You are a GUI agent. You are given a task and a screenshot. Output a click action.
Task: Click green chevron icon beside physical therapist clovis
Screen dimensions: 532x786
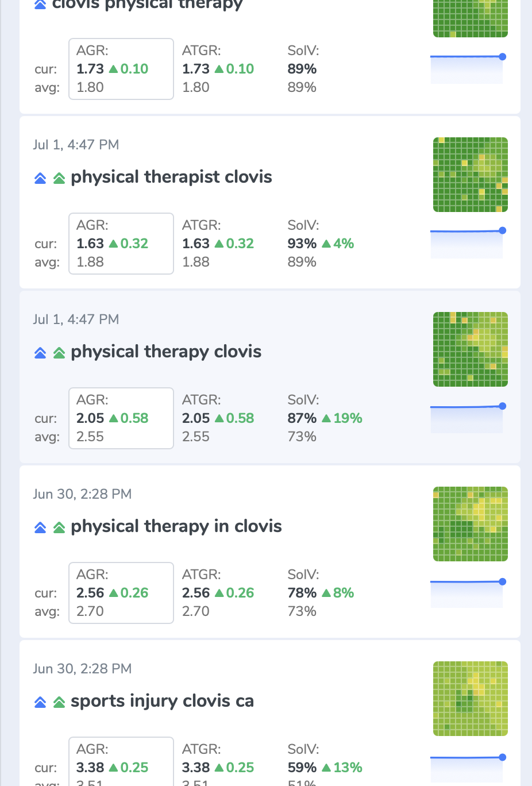tap(59, 178)
